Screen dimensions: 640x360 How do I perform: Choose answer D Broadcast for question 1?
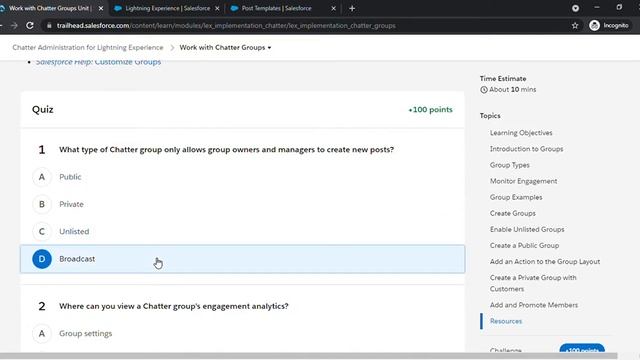click(x=242, y=259)
